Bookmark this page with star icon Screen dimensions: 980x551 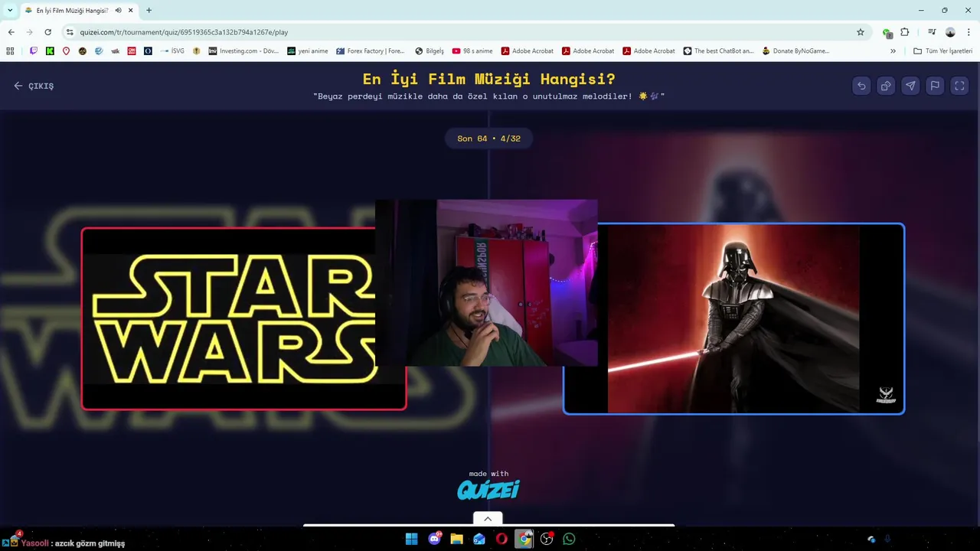coord(861,32)
